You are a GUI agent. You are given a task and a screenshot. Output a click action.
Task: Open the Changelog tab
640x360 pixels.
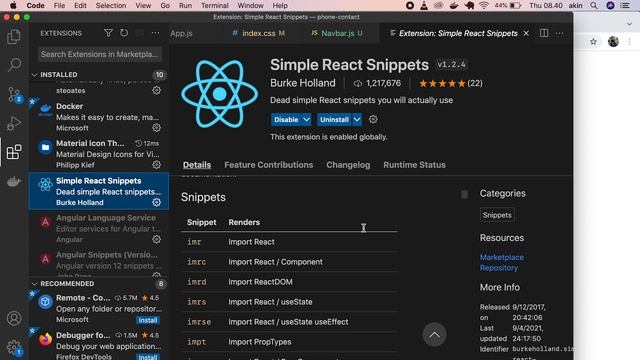348,165
